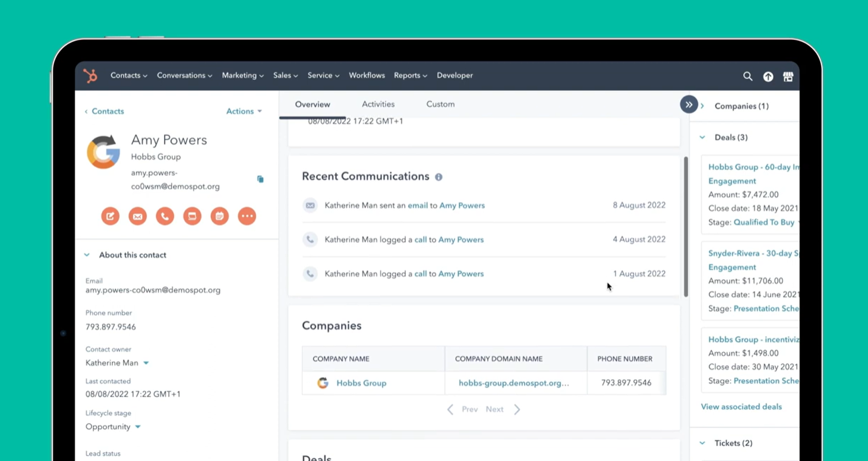The height and width of the screenshot is (461, 868).
Task: Go to next companies page arrow
Action: (x=517, y=409)
